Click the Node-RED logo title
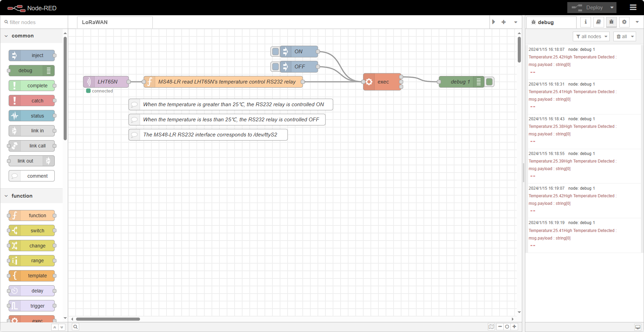The width and height of the screenshot is (644, 332). click(x=32, y=8)
